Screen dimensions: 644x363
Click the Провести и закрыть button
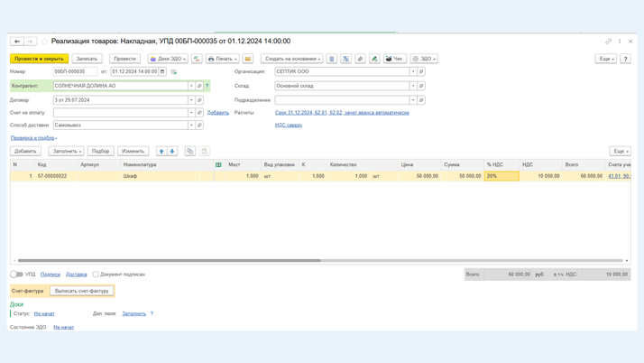40,59
